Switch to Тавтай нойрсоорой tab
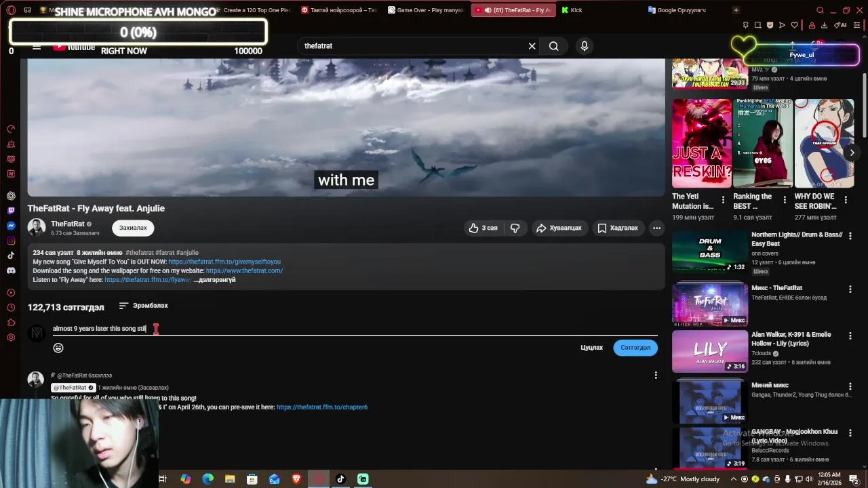Screen dimensions: 868x488 tap(339, 10)
